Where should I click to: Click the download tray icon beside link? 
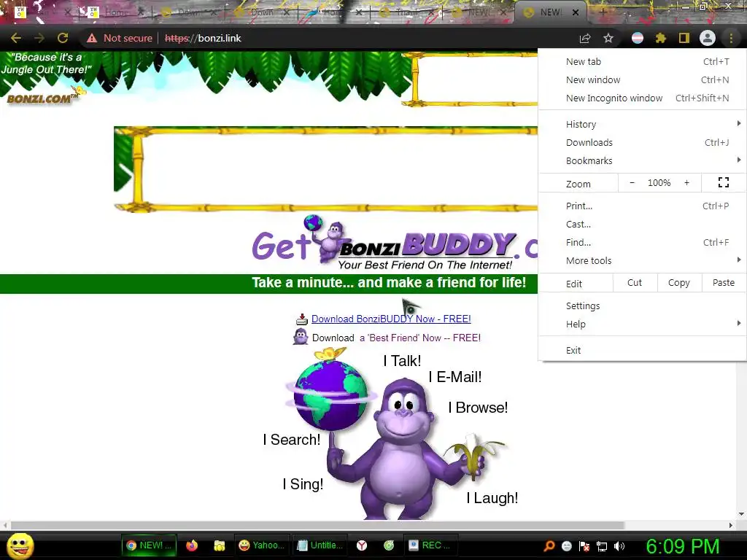302,319
